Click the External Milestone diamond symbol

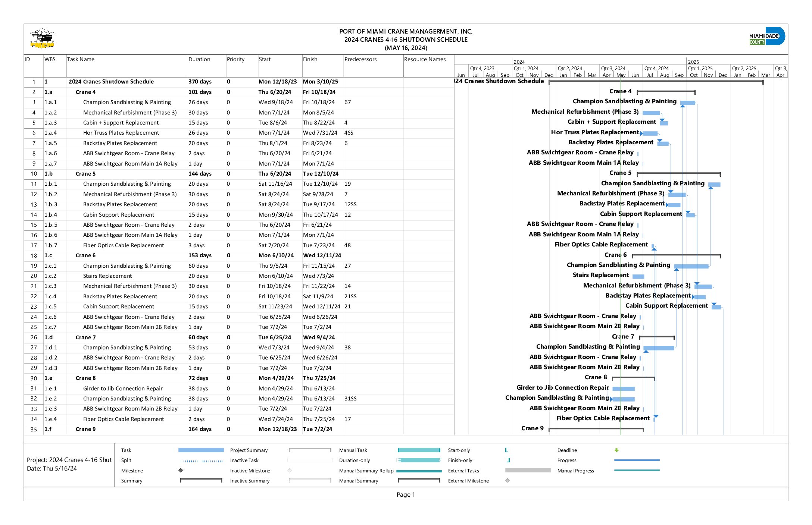(507, 481)
